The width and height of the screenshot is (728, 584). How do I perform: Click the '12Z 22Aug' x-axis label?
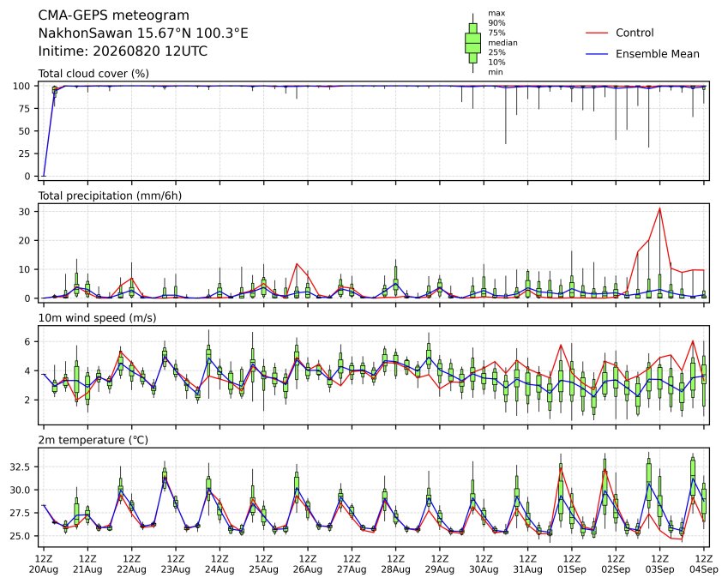tap(132, 564)
